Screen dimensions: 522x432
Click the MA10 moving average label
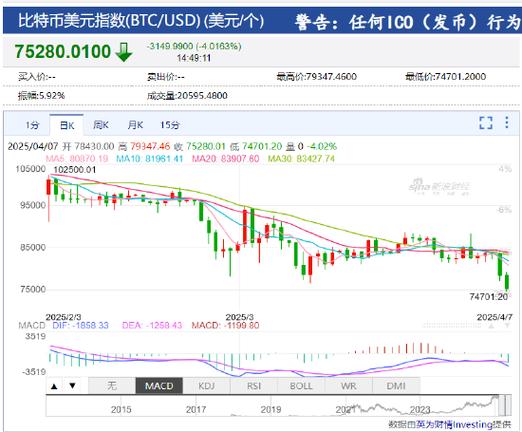150,159
